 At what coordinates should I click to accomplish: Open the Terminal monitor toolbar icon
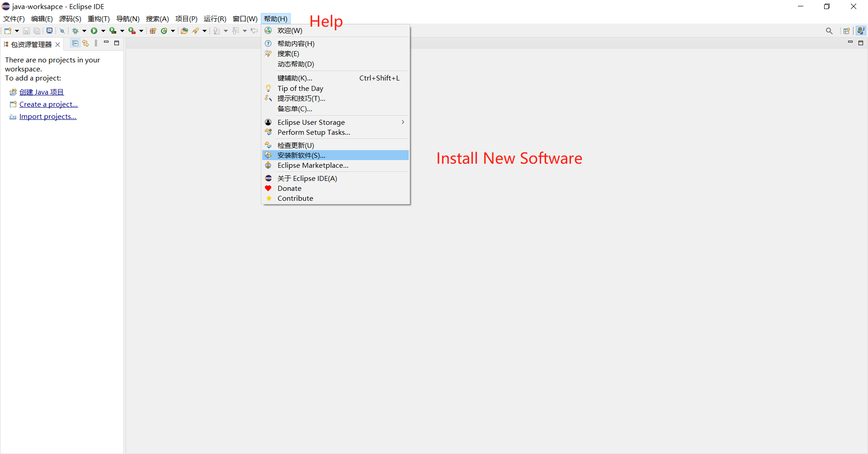(x=49, y=31)
